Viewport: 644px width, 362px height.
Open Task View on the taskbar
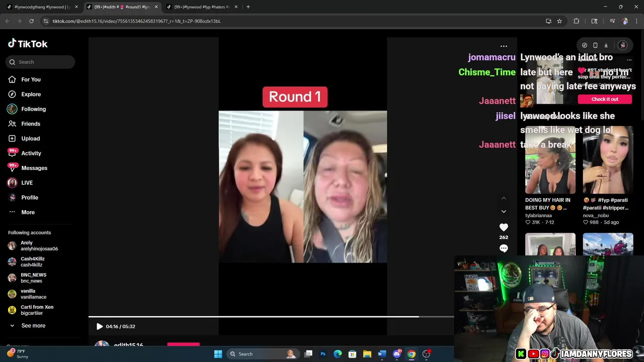[308, 354]
